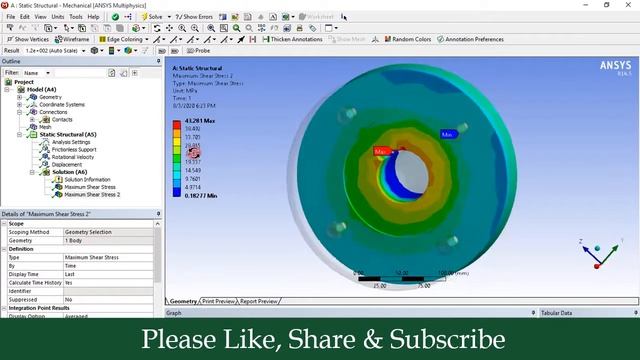
Task: Click the Filter text input field
Action: 80,73
